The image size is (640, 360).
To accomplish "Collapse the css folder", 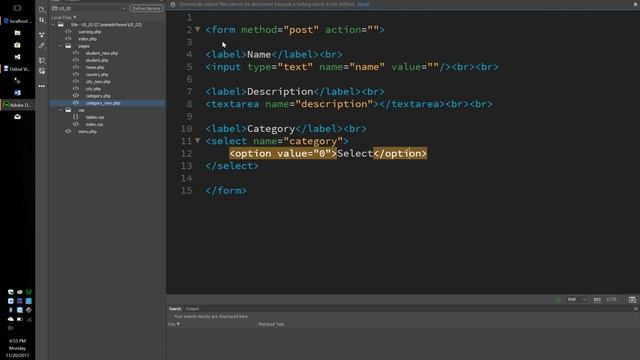I will pyautogui.click(x=61, y=110).
